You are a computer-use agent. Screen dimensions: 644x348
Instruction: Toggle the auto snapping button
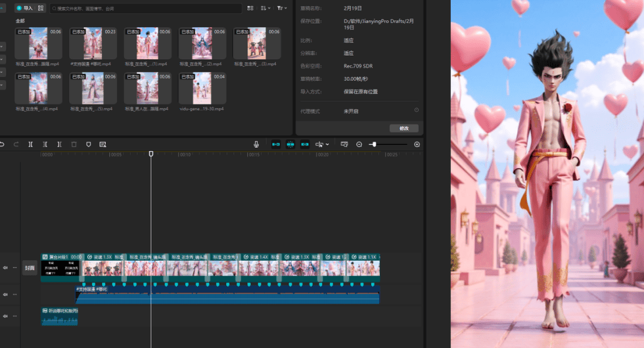[290, 144]
